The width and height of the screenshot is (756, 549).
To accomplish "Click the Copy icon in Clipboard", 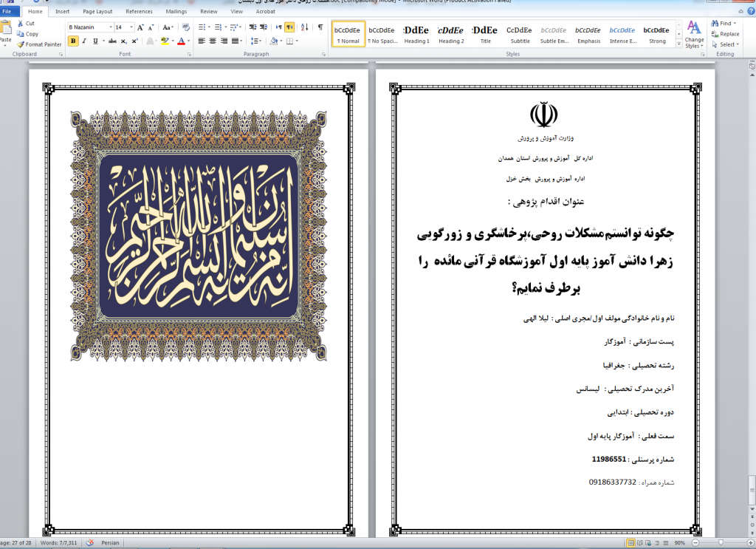I will pos(21,34).
